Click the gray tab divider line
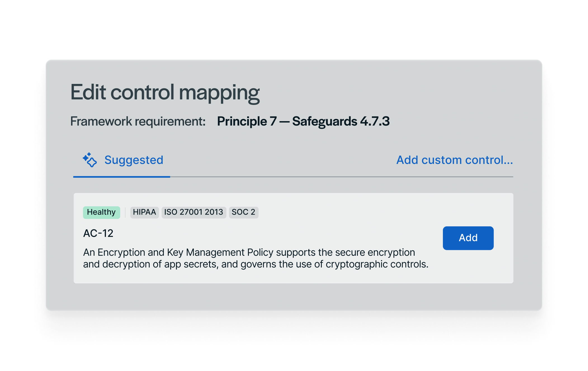This screenshot has width=588, height=371. [341, 177]
